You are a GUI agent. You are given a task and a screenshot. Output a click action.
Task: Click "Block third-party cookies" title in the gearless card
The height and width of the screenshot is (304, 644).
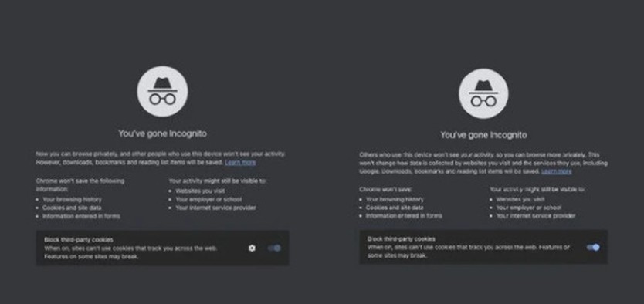pyautogui.click(x=402, y=238)
